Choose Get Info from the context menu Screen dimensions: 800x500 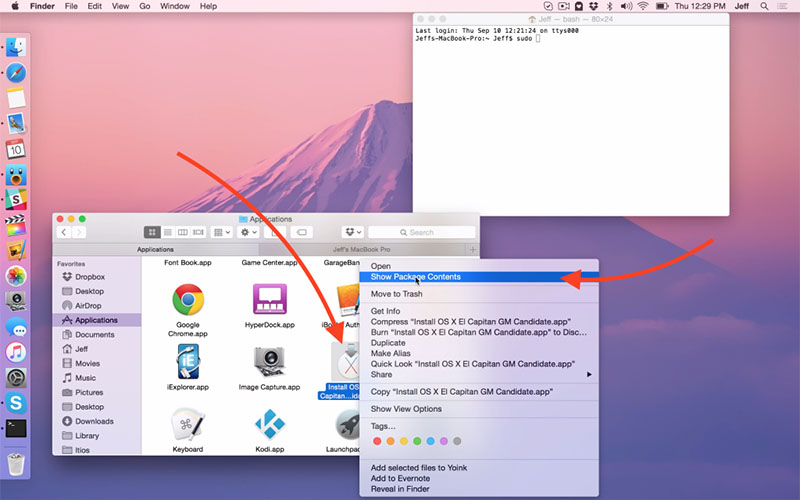coord(479,311)
